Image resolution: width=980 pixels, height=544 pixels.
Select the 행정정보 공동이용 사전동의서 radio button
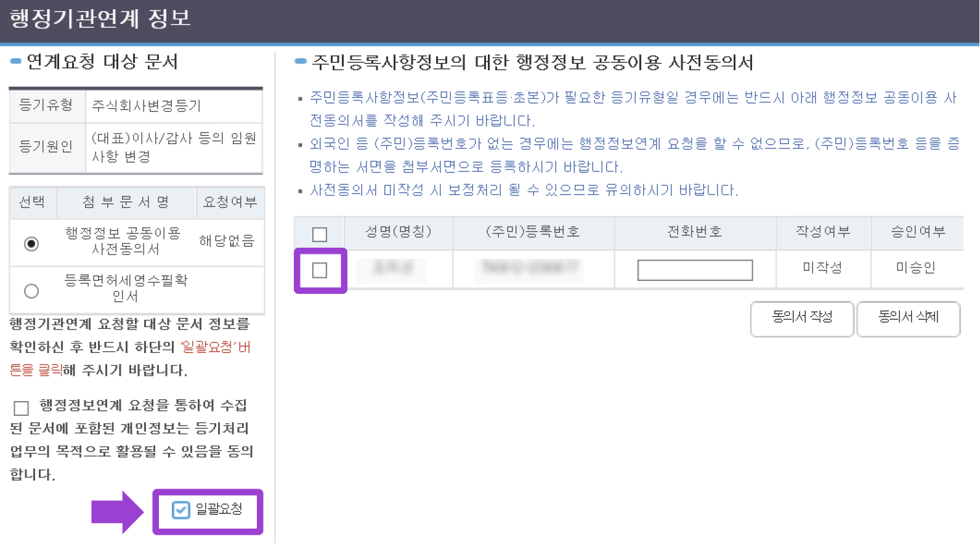[x=31, y=244]
